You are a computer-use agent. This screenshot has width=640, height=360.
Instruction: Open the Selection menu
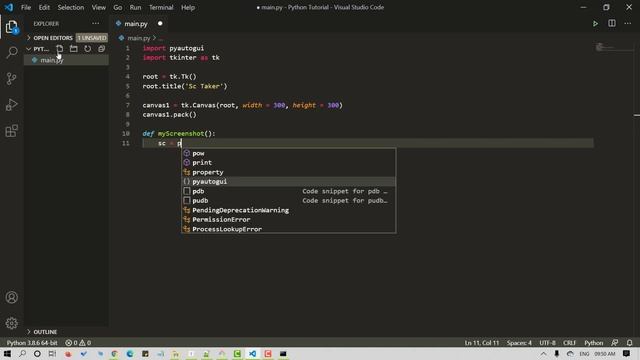tap(71, 7)
